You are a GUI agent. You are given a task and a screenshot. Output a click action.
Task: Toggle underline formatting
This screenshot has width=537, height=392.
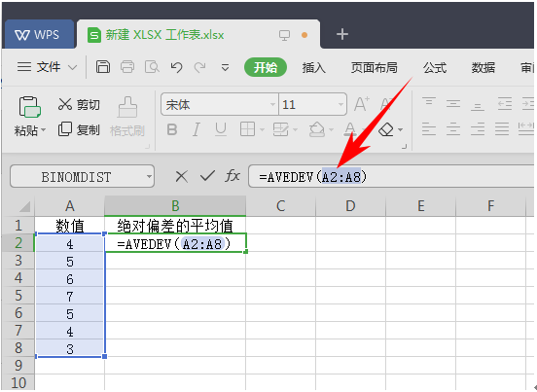point(221,129)
